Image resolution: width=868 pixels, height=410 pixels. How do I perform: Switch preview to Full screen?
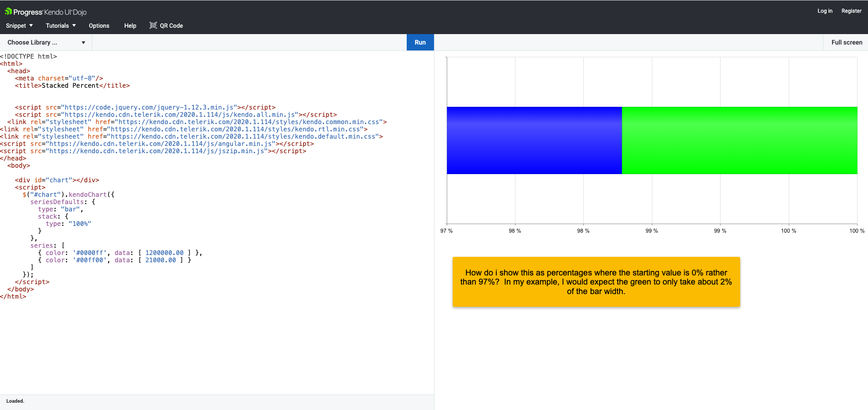[846, 42]
